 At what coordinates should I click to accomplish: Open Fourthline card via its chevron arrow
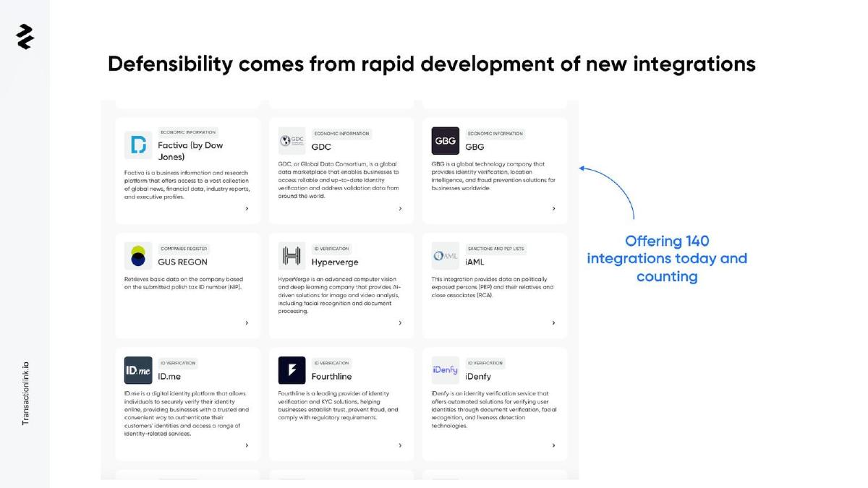(x=400, y=445)
